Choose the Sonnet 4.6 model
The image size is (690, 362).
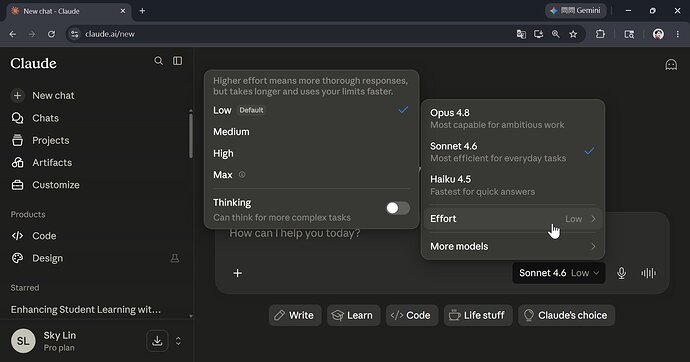(x=513, y=152)
